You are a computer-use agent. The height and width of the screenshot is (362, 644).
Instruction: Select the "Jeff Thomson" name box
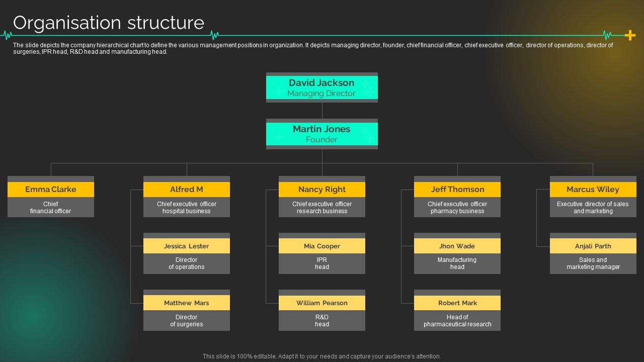coord(457,189)
